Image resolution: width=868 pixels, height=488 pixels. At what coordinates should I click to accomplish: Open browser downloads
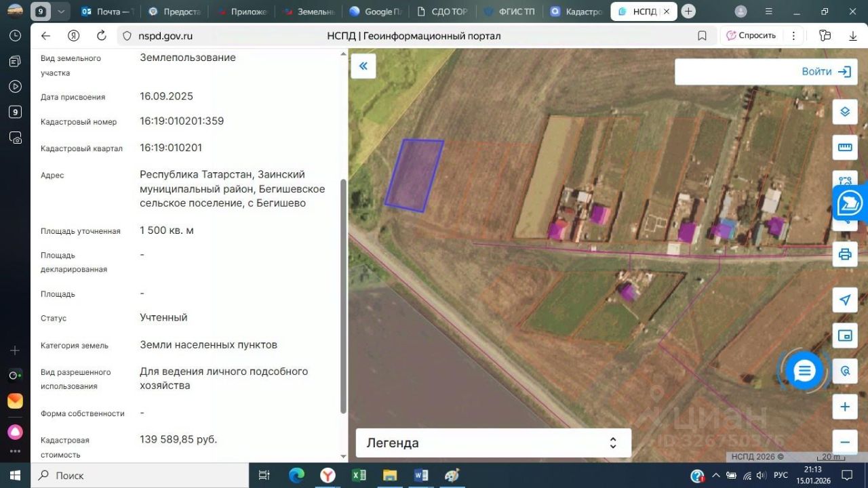853,36
